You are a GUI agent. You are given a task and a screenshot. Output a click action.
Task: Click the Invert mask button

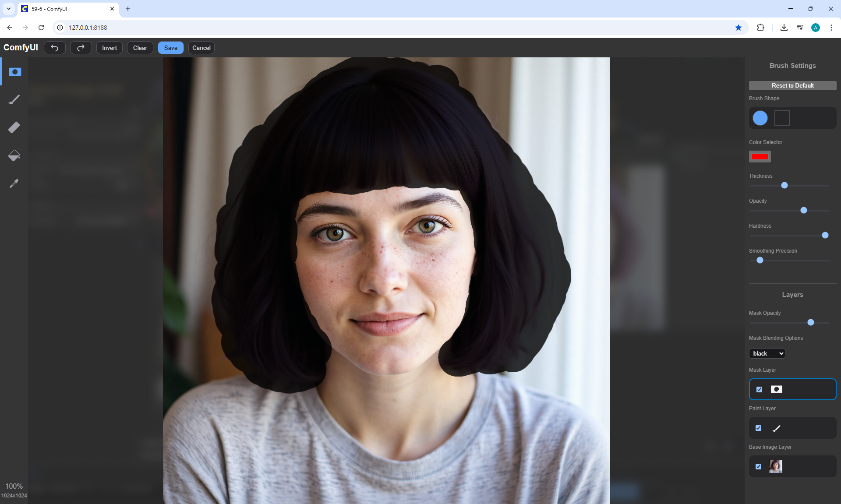[109, 48]
